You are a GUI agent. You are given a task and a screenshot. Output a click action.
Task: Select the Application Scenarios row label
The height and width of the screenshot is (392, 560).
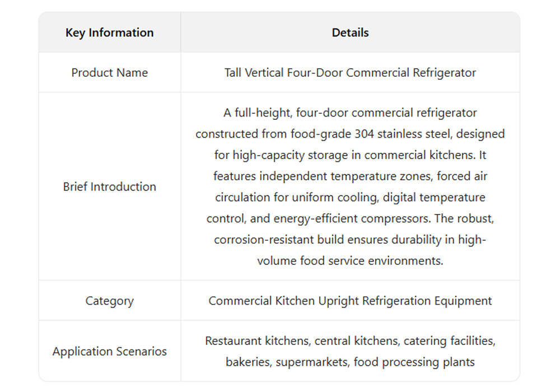(x=109, y=352)
